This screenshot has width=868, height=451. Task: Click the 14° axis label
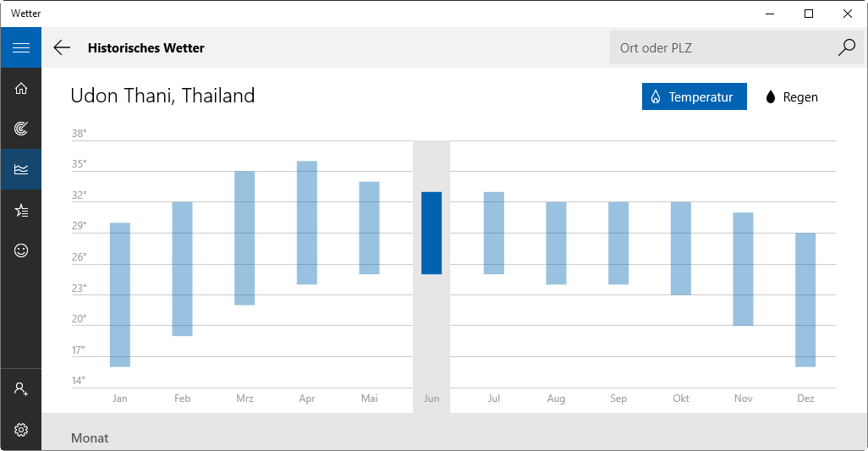[x=79, y=381]
